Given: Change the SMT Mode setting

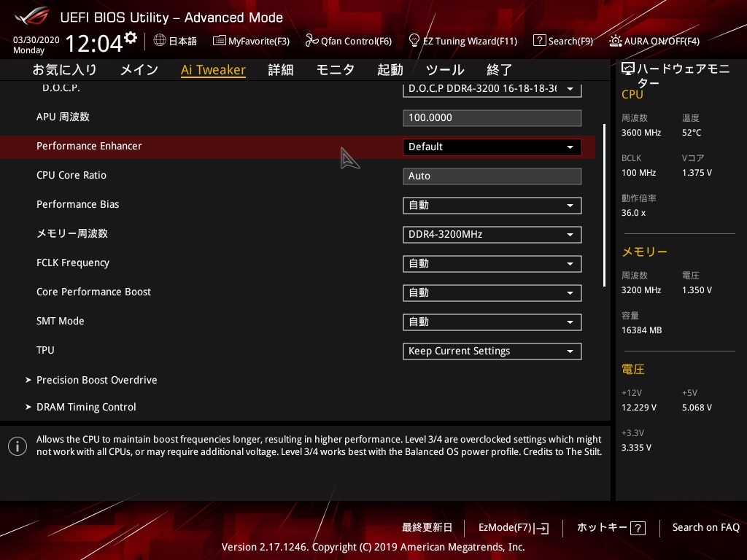Looking at the screenshot, I should [x=492, y=322].
